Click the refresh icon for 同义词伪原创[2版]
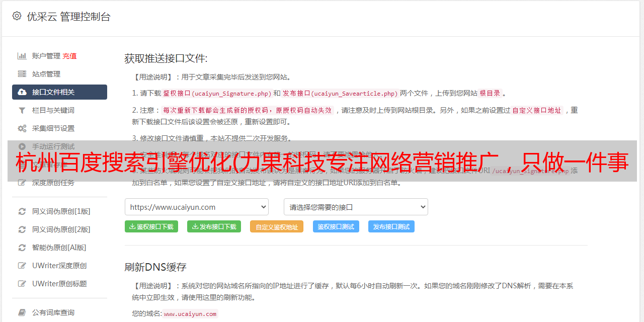 point(22,229)
